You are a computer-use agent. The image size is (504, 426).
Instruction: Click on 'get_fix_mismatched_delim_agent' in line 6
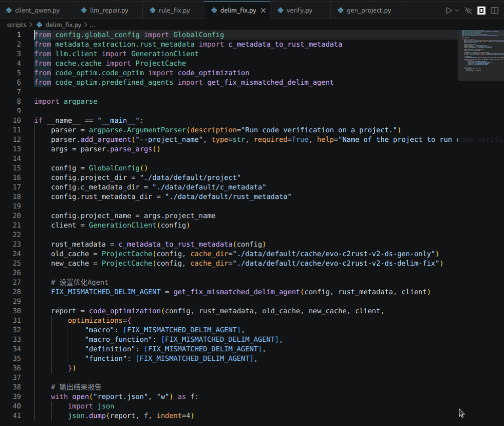coord(271,82)
